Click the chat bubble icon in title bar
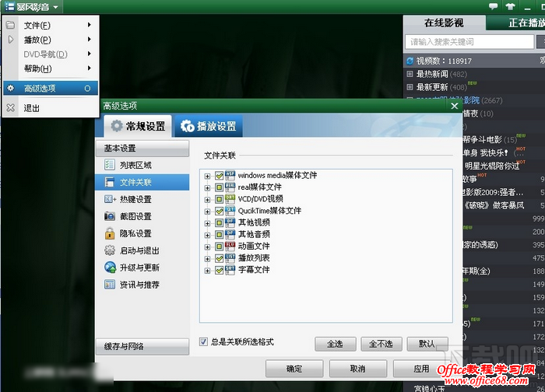This screenshot has height=392, width=545. click(x=493, y=6)
